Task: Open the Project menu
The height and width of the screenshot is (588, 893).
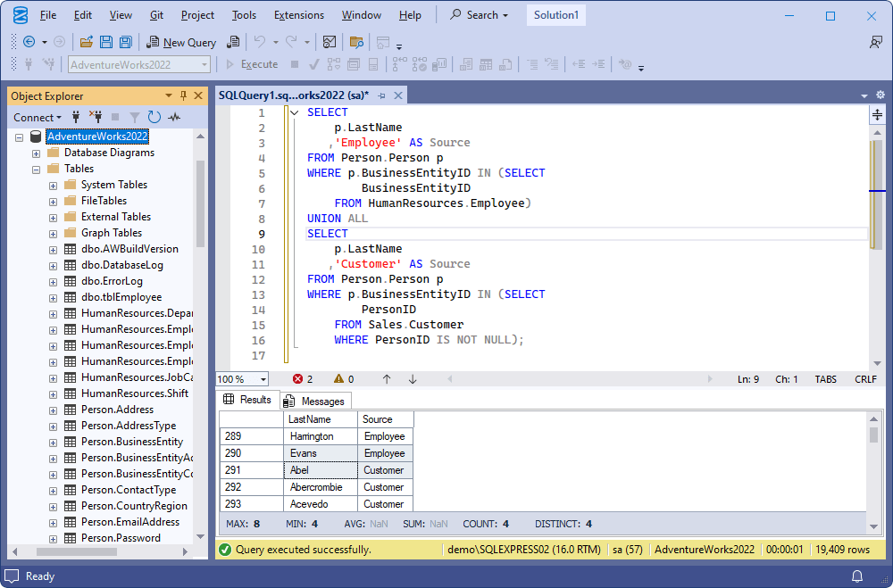Action: click(x=197, y=15)
